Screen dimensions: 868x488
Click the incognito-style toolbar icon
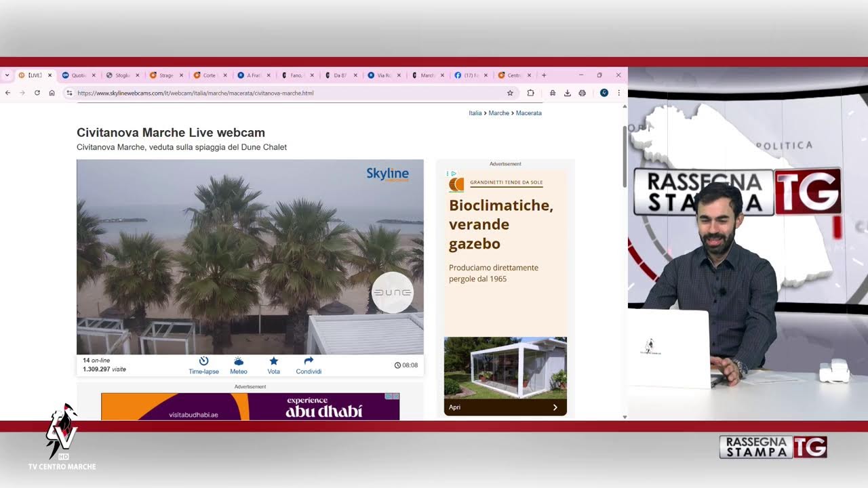[553, 93]
